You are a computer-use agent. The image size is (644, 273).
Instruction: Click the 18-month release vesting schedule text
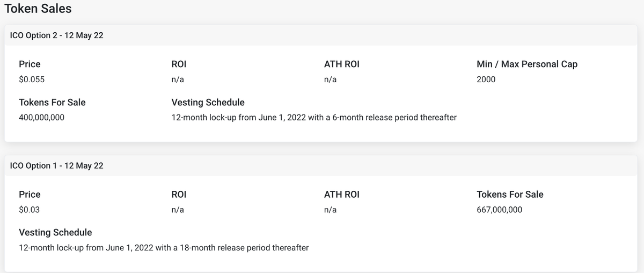point(163,248)
